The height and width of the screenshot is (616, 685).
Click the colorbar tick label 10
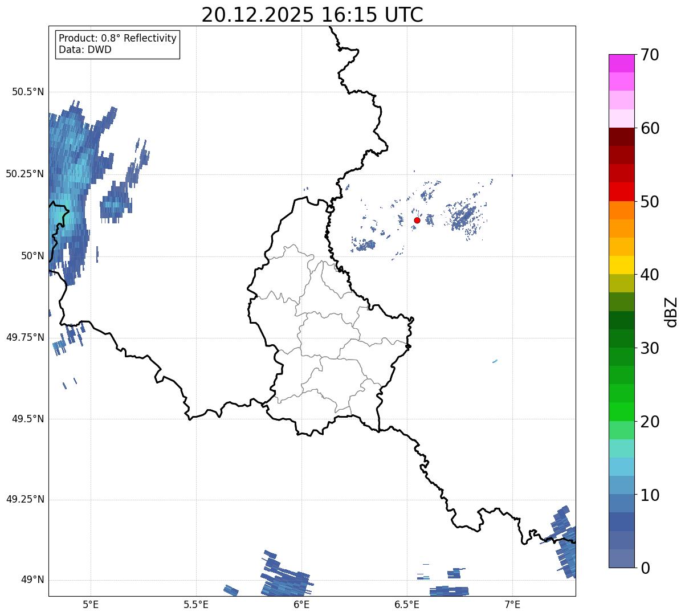pos(650,495)
